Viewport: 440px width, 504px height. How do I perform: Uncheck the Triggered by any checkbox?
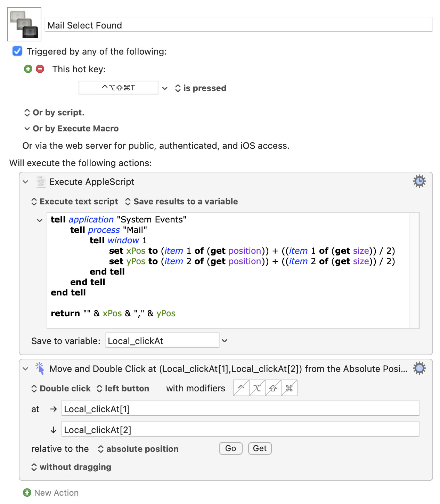[x=17, y=51]
